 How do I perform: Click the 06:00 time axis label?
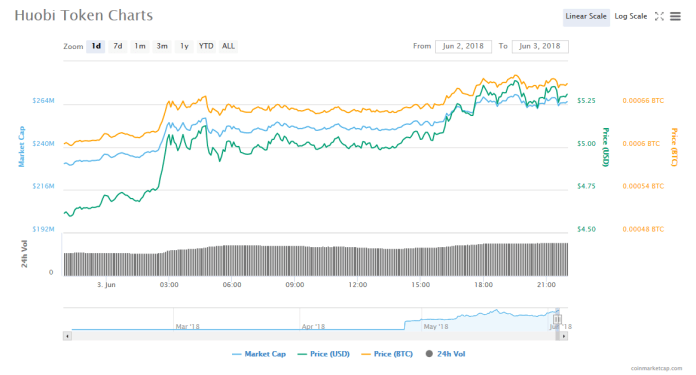tap(232, 284)
